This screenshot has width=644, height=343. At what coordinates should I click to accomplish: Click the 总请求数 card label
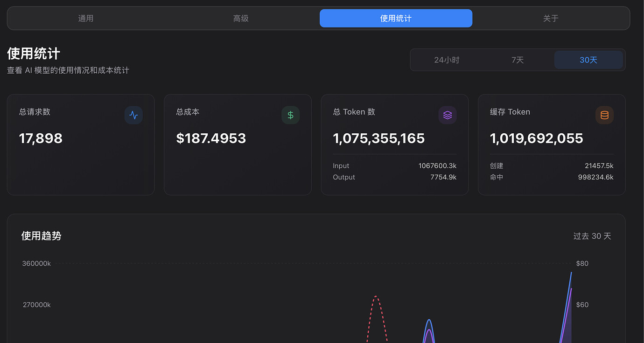click(x=35, y=112)
